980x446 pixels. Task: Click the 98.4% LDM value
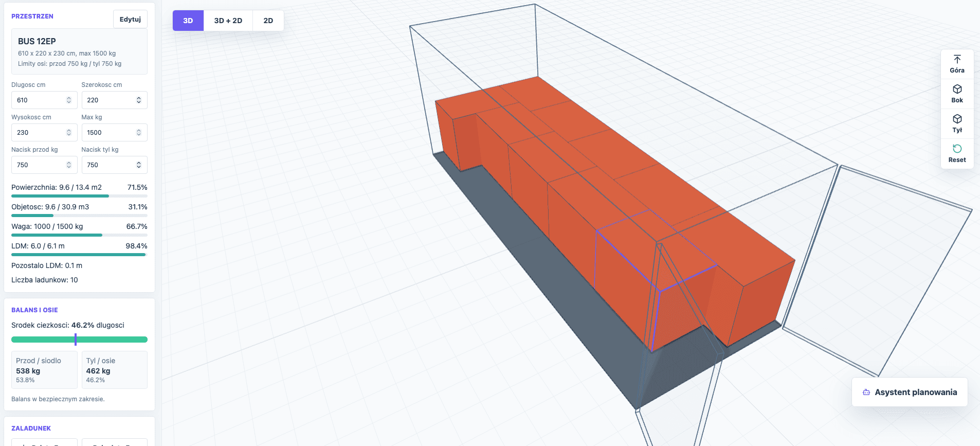click(x=136, y=246)
